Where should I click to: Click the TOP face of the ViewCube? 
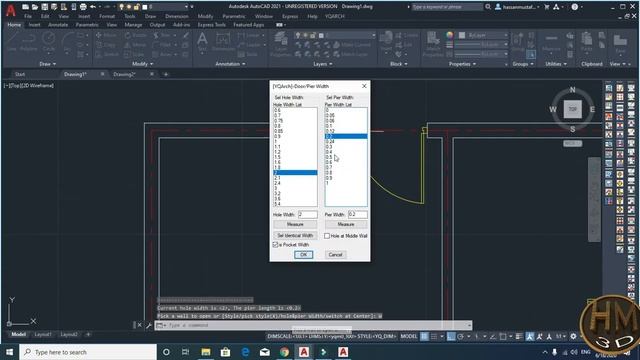click(x=573, y=109)
